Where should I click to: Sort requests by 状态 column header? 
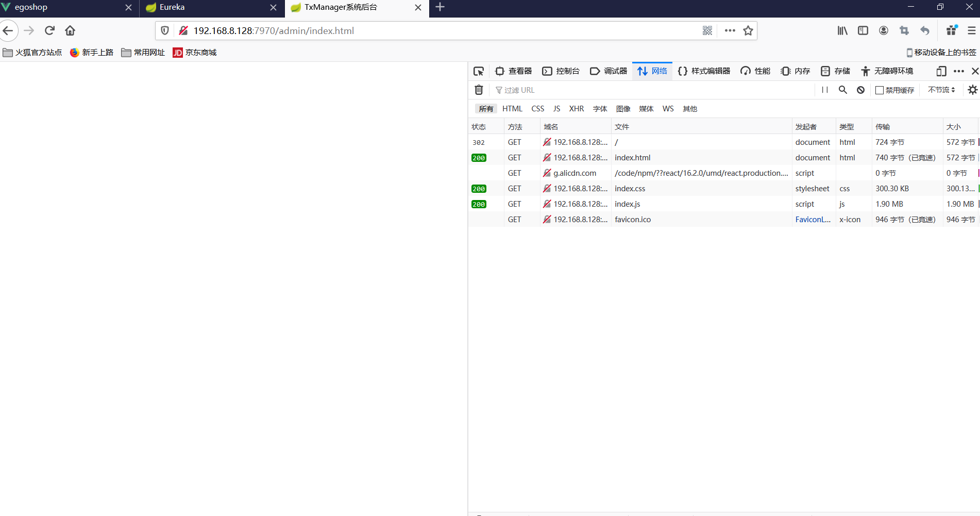[486, 127]
